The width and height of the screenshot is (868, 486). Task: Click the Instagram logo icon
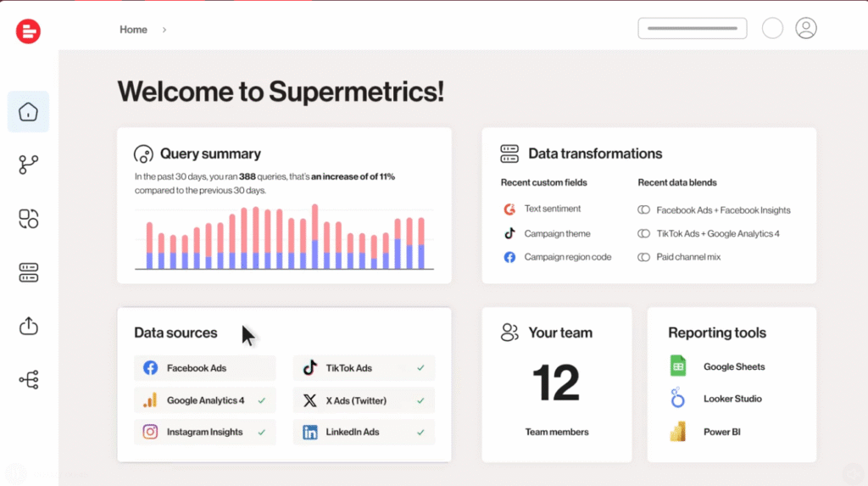tap(150, 432)
